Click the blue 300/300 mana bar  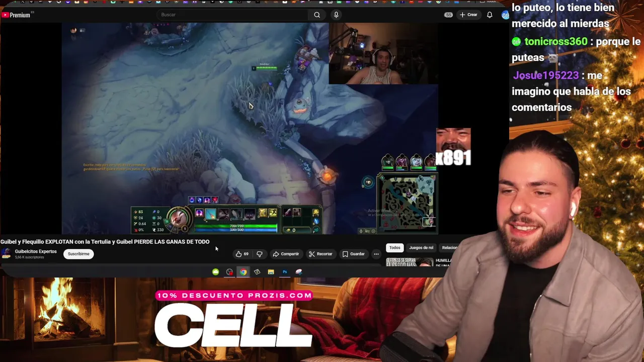(236, 230)
